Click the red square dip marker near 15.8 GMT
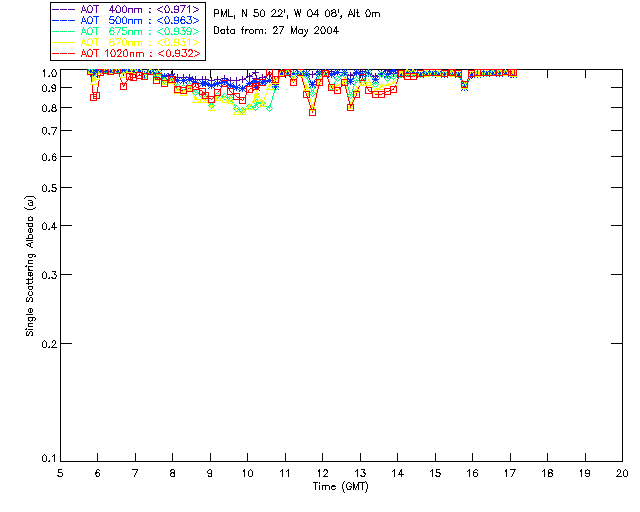The image size is (640, 512). 464,85
